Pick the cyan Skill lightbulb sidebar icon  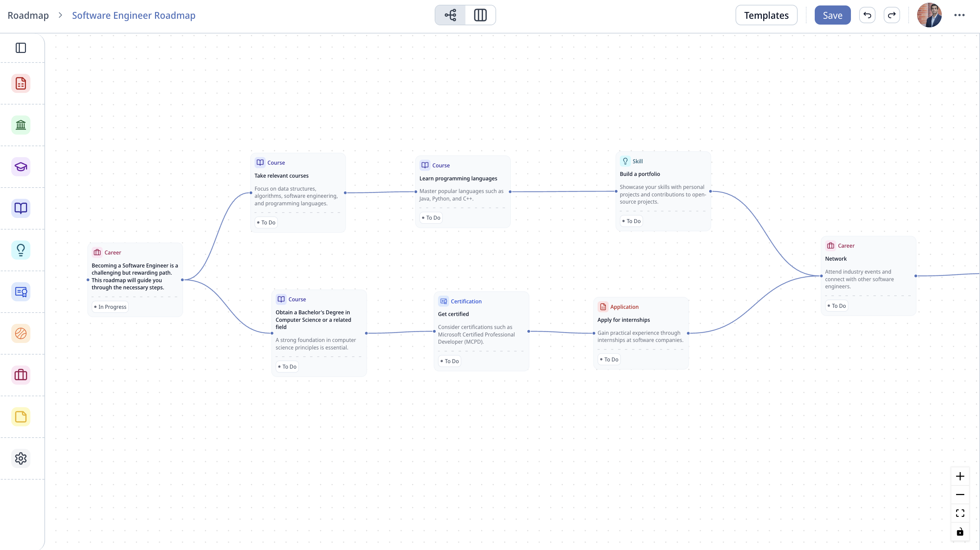[20, 250]
